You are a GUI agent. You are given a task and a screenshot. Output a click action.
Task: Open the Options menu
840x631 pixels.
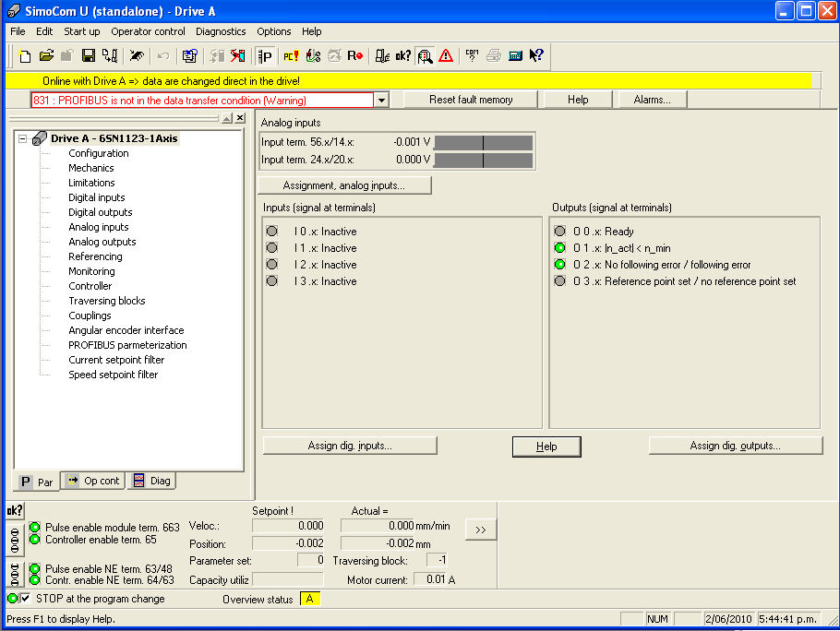point(274,31)
